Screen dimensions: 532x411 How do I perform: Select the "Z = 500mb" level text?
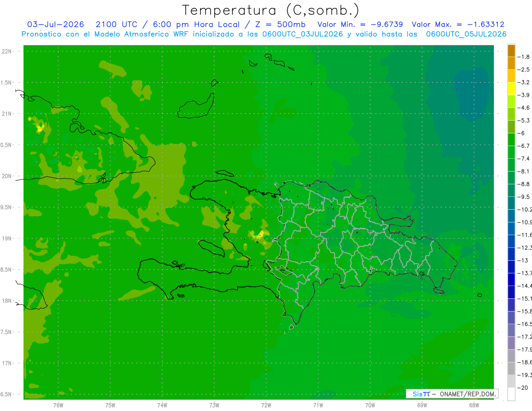click(x=280, y=24)
